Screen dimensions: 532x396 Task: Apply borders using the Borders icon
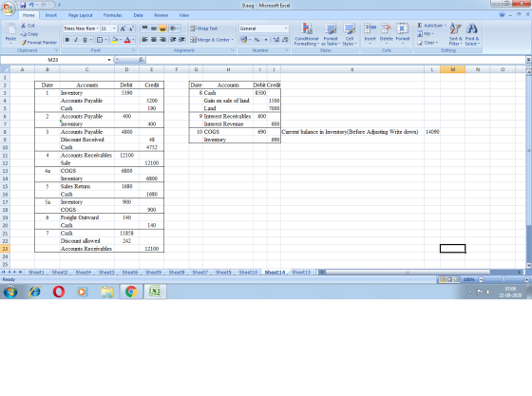coord(100,40)
